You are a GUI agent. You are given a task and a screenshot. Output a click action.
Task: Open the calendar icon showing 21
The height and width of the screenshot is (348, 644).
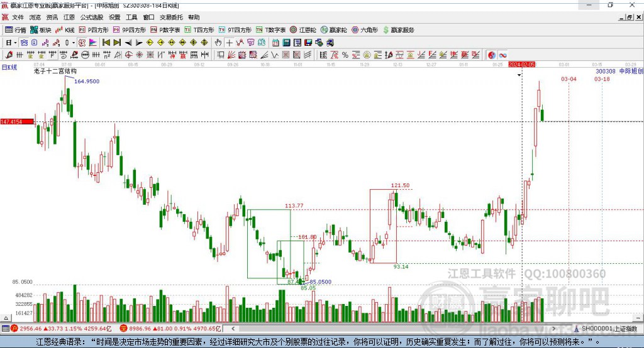click(275, 42)
